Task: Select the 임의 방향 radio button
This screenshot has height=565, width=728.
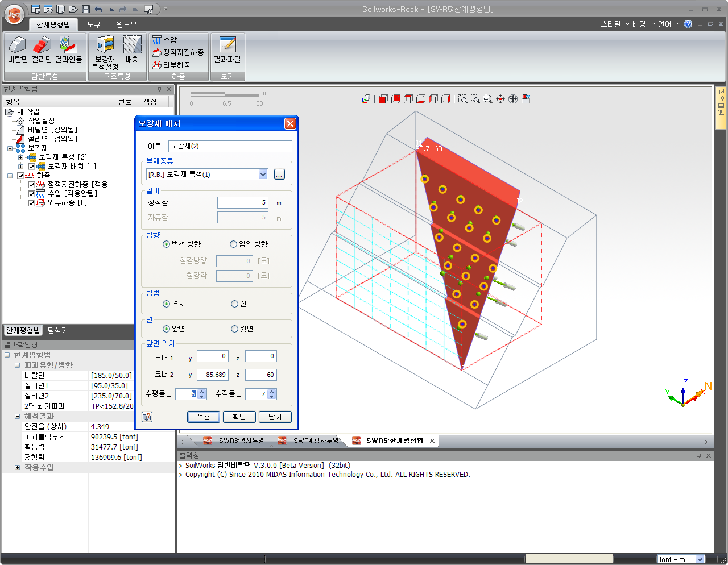Action: [233, 244]
